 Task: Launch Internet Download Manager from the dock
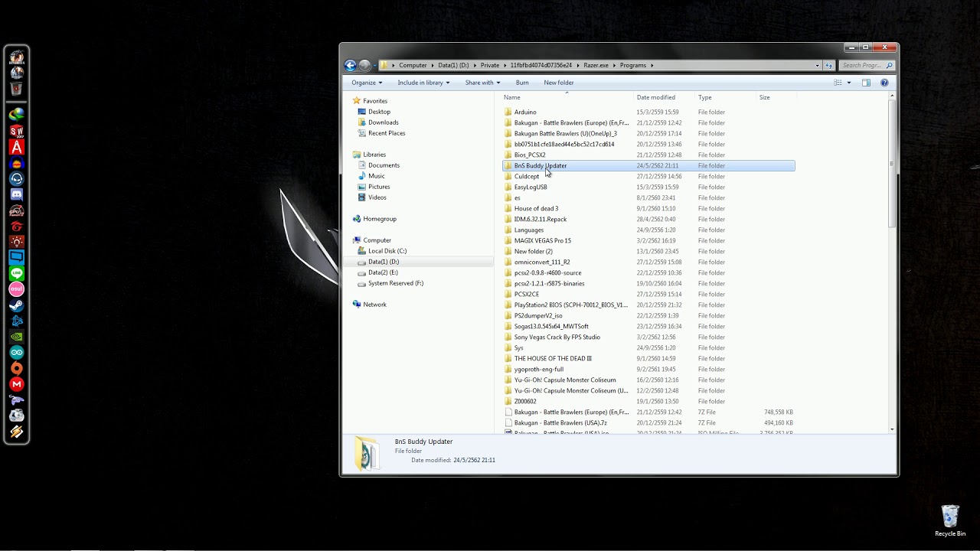coord(17,115)
